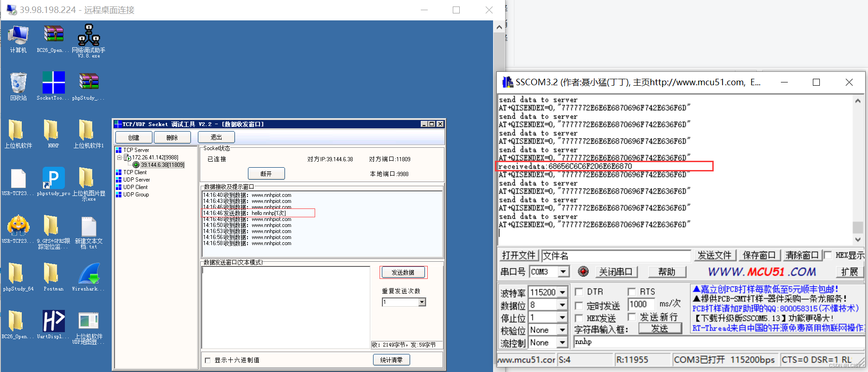Click the red record icon in SSCOM
The width and height of the screenshot is (868, 372).
click(583, 271)
